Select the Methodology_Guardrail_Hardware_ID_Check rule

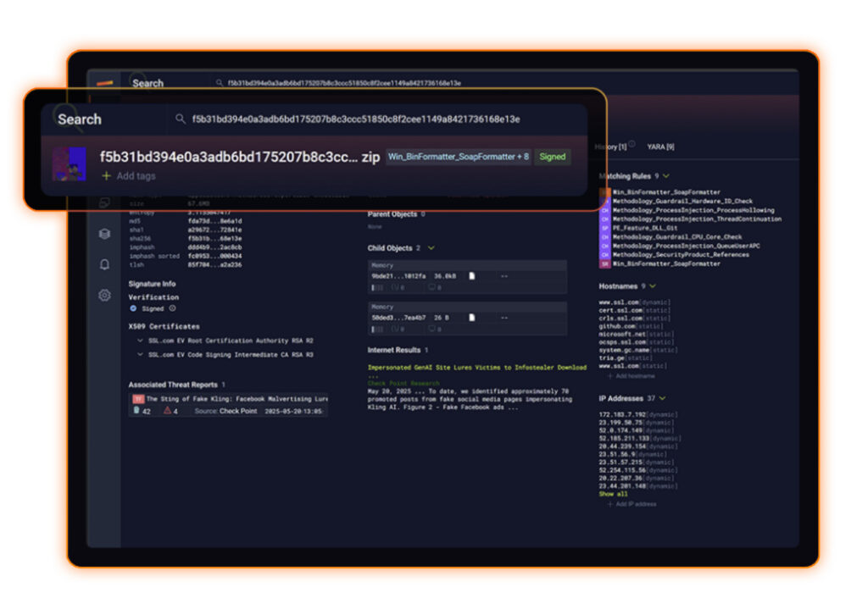[682, 202]
